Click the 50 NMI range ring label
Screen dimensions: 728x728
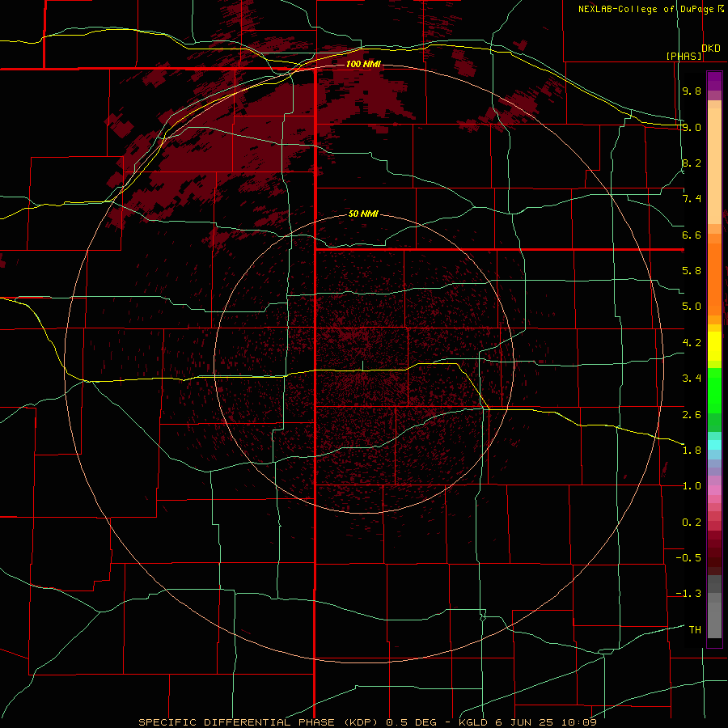(x=363, y=214)
